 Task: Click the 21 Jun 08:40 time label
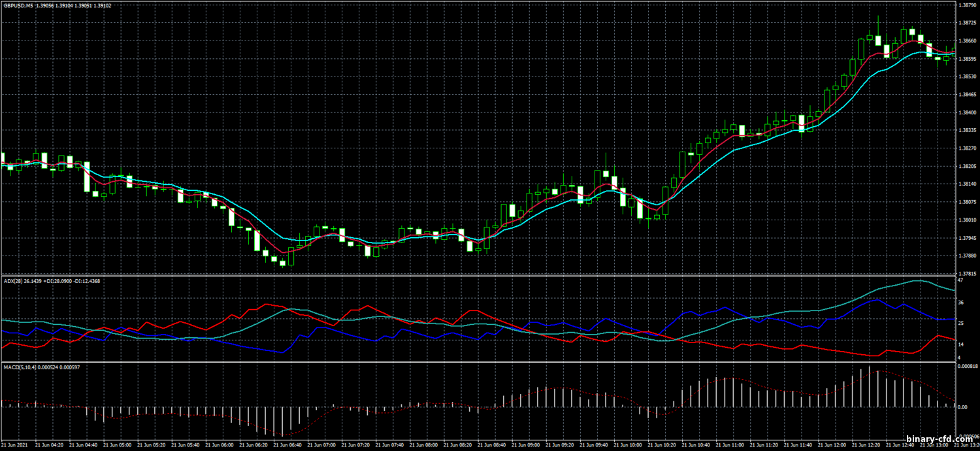point(491,444)
